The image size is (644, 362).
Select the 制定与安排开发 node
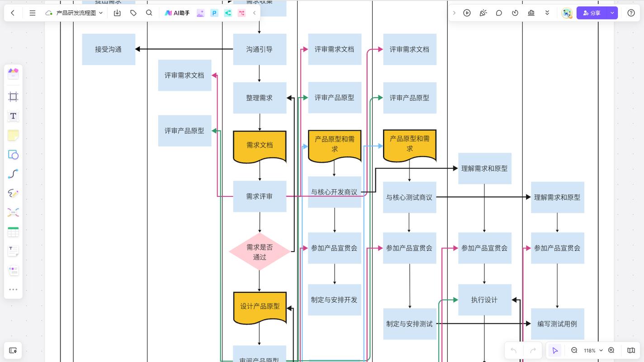click(335, 300)
